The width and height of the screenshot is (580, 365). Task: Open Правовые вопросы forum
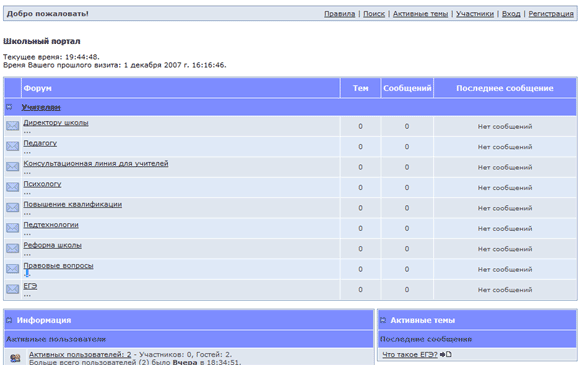(58, 266)
